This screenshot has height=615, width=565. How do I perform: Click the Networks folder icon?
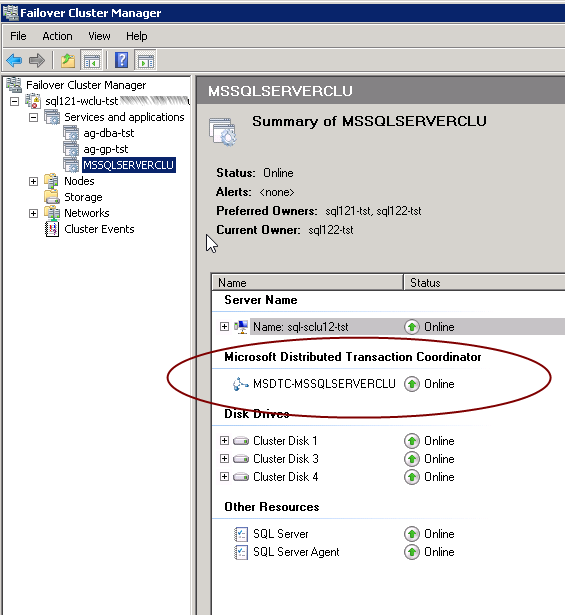(52, 213)
